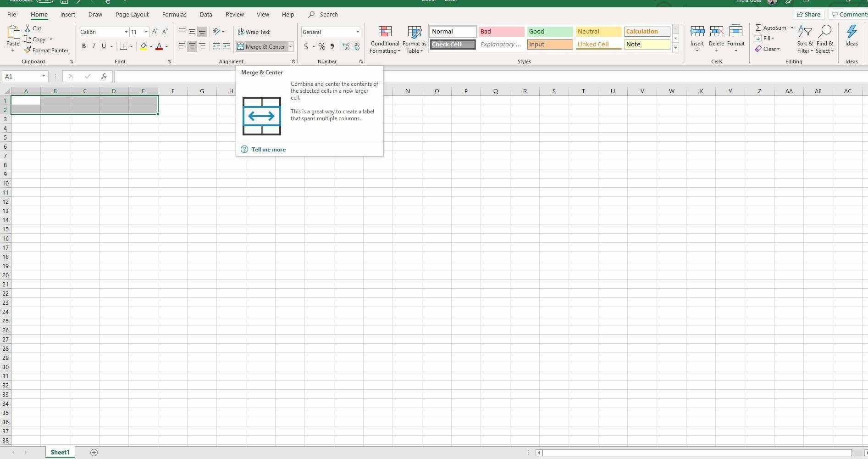Open Find & Select magnifier
The height and width of the screenshot is (459, 868).
pos(824,39)
